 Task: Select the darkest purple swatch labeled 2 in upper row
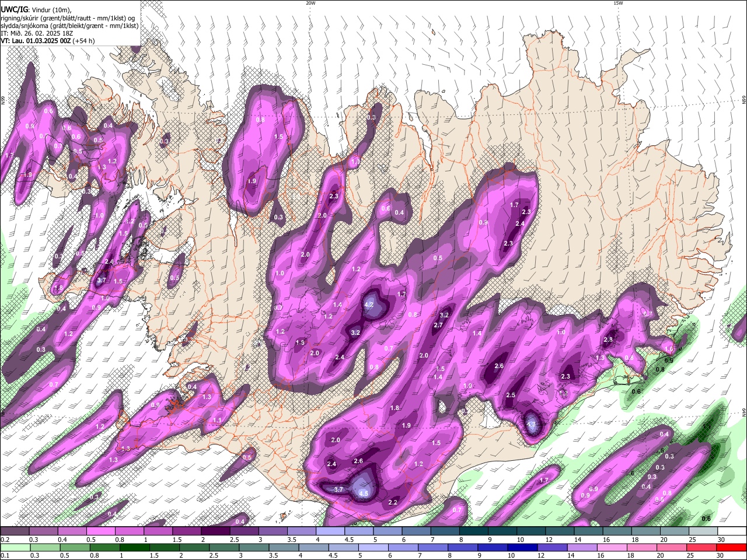tap(215, 531)
